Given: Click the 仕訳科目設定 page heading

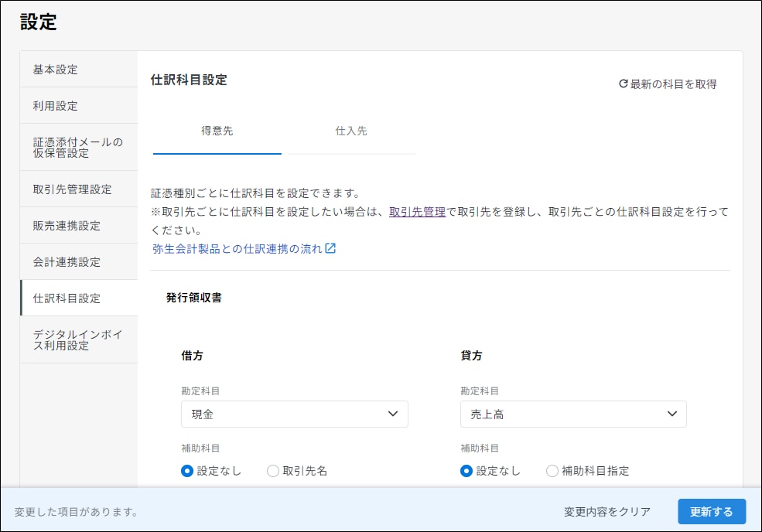Looking at the screenshot, I should (x=189, y=80).
